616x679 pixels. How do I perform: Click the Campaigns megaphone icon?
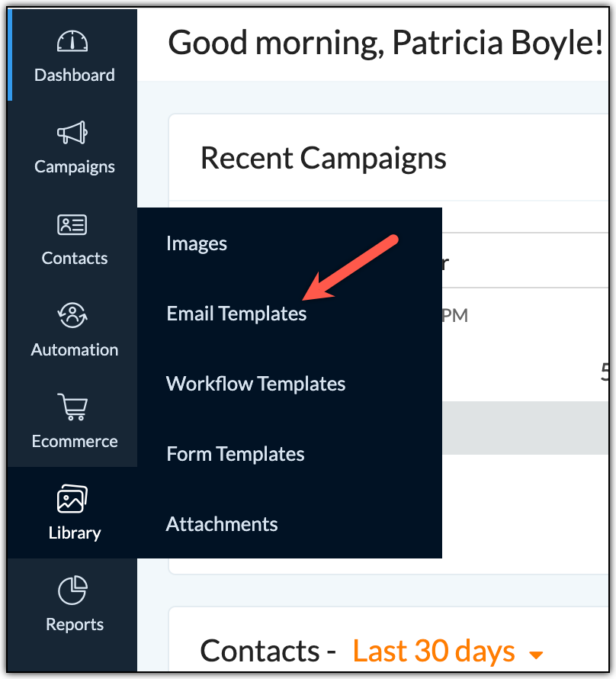pyautogui.click(x=74, y=131)
